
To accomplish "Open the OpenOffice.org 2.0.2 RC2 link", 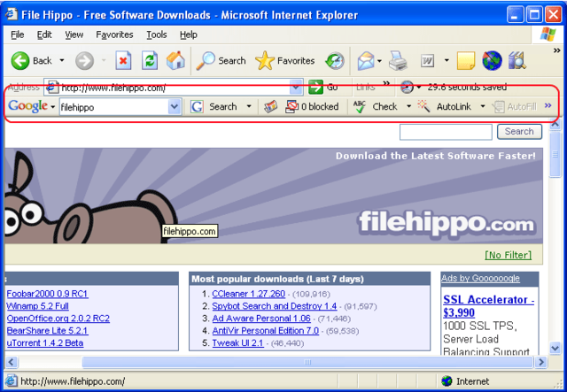I will pos(58,319).
